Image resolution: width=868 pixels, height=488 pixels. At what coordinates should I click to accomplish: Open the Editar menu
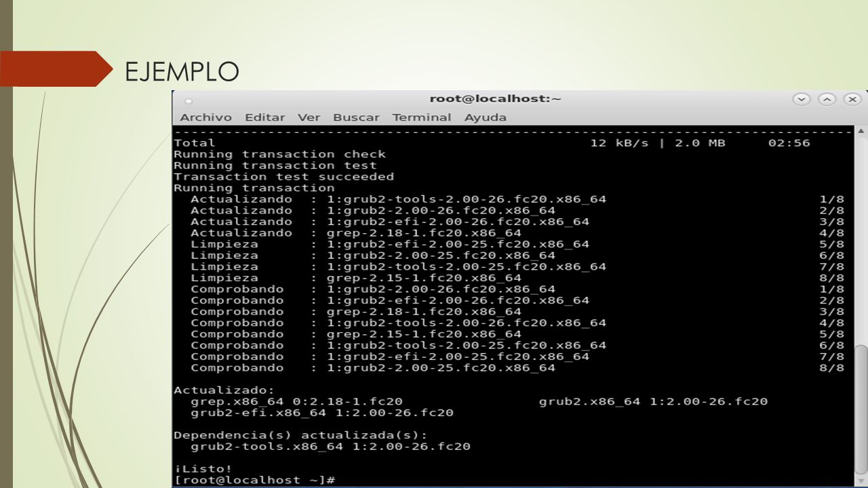(264, 117)
